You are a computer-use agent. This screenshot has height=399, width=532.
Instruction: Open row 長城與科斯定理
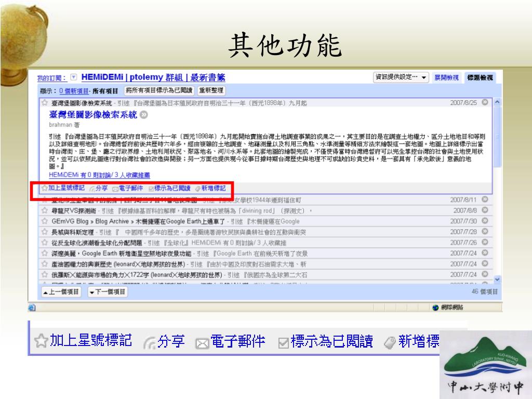(x=265, y=232)
